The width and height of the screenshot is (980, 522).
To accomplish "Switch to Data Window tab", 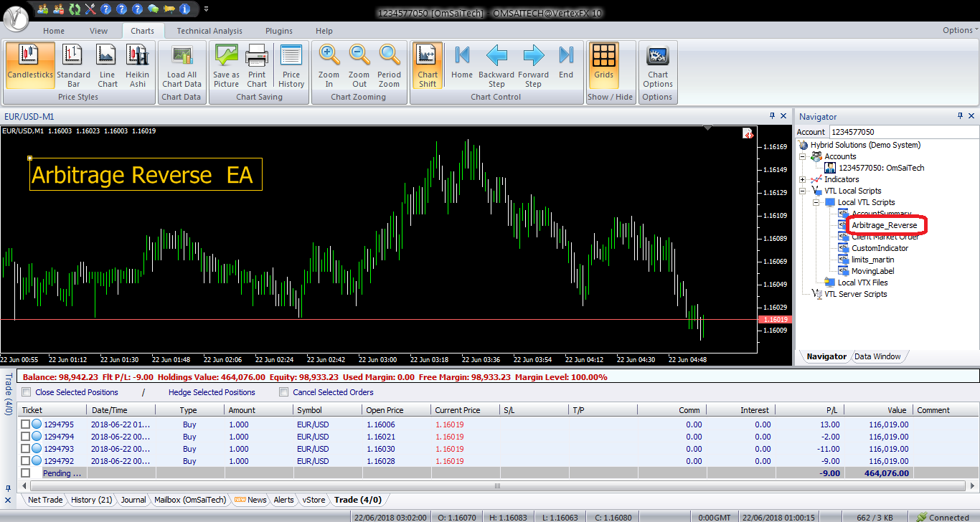I will point(877,356).
